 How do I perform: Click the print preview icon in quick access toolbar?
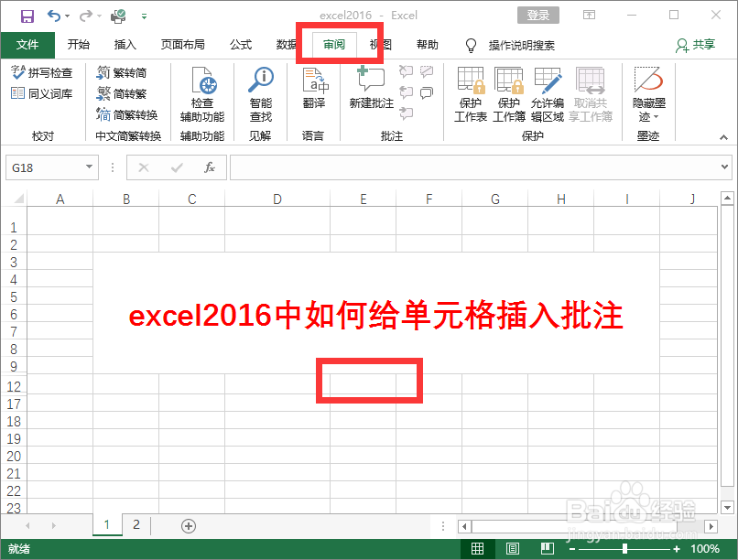tap(118, 16)
